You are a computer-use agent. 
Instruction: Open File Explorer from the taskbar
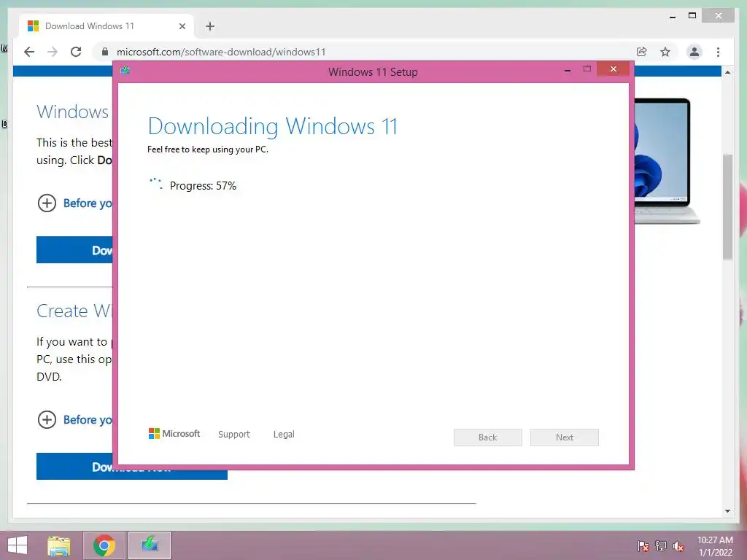[x=58, y=545]
